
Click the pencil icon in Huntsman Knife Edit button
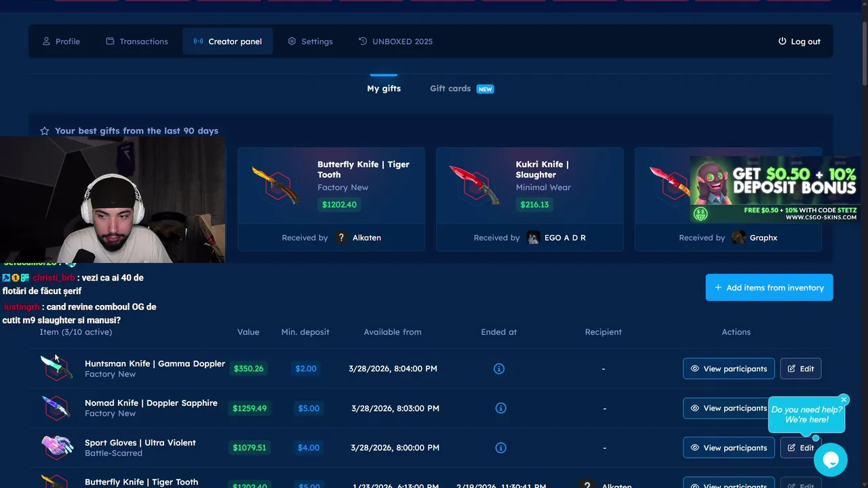pyautogui.click(x=791, y=369)
